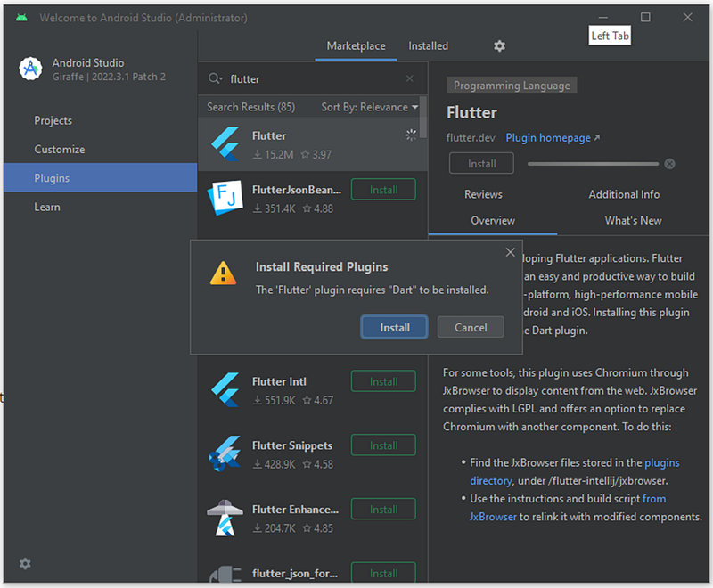Click the loading spinner on Flutter row
The width and height of the screenshot is (713, 588).
(411, 135)
